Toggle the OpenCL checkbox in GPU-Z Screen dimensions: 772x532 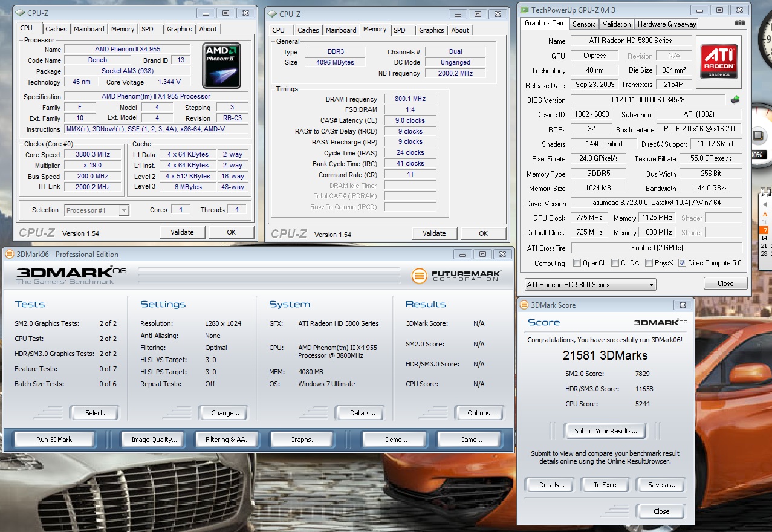577,263
